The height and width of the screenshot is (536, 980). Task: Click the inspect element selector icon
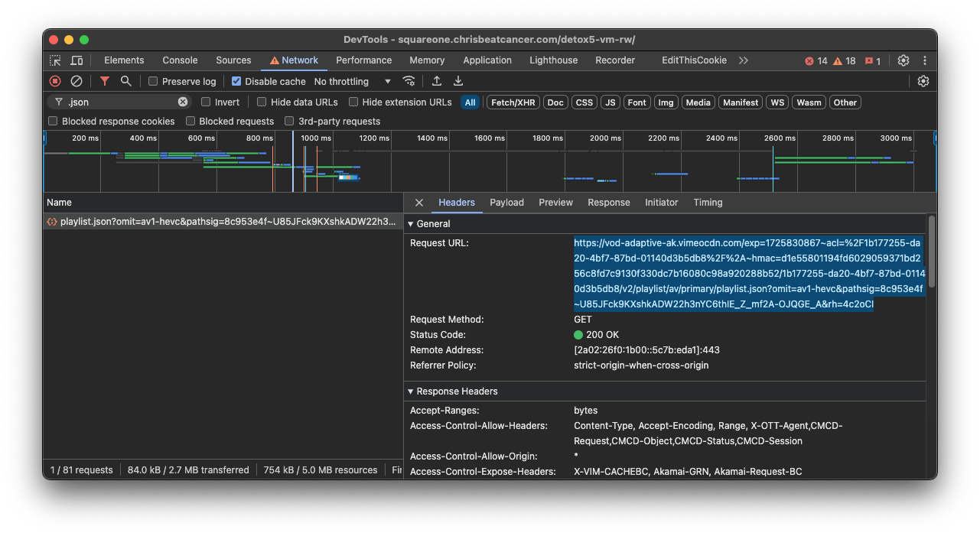click(x=55, y=60)
